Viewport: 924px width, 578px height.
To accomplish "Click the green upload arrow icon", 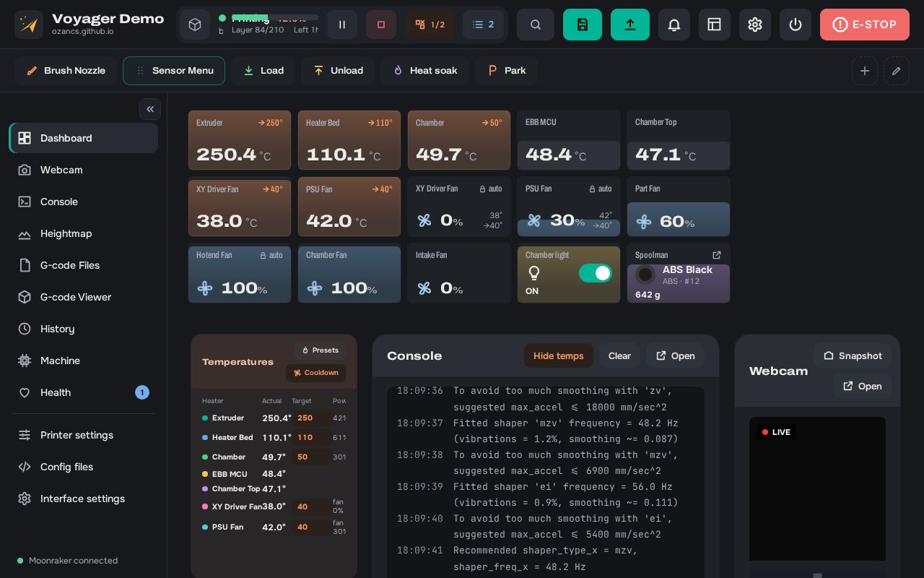I will click(x=630, y=25).
